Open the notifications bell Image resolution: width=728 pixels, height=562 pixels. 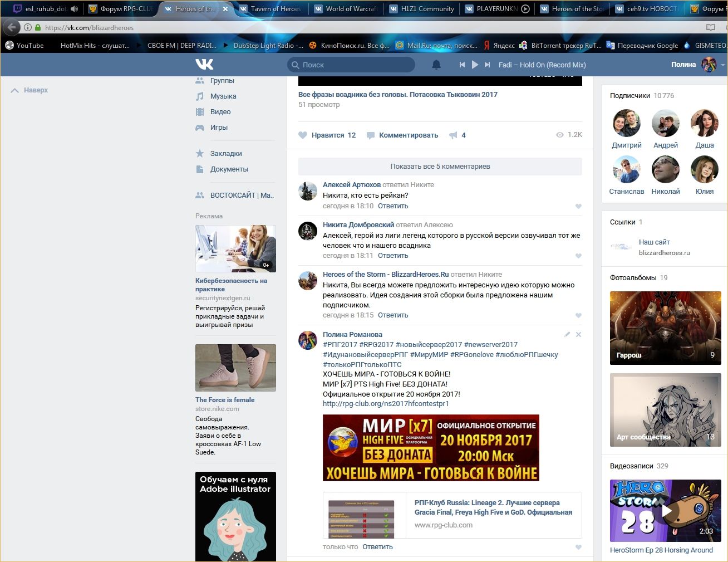[436, 65]
